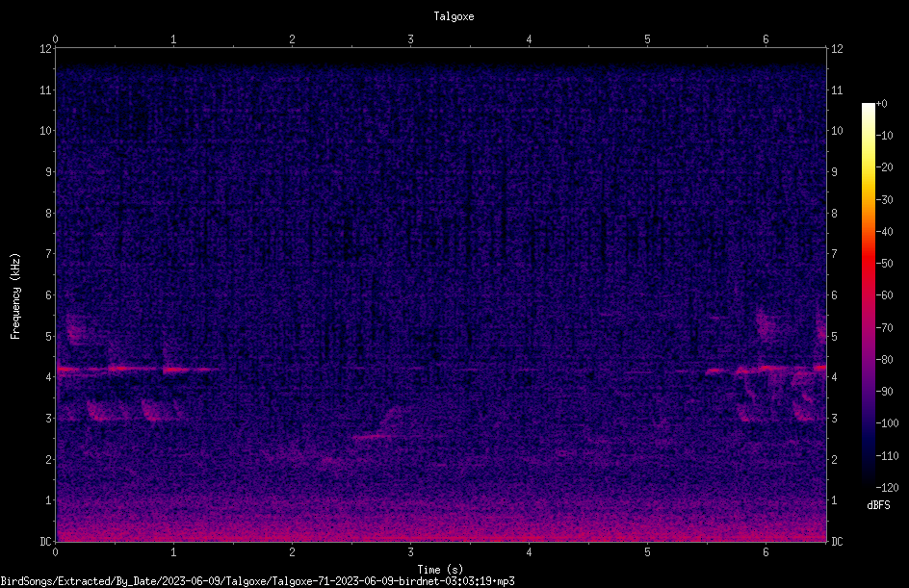Click the "11" tick on the right frequency axis

coord(837,89)
